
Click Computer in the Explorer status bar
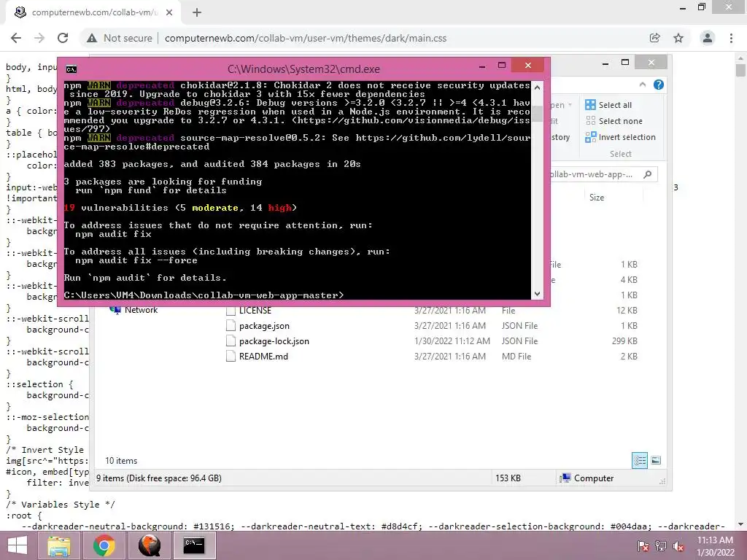[x=587, y=478]
